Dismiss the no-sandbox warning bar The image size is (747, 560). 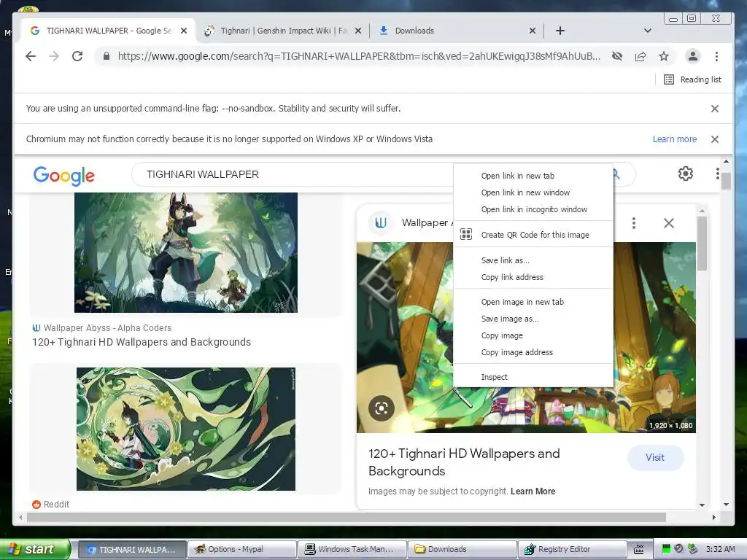715,109
